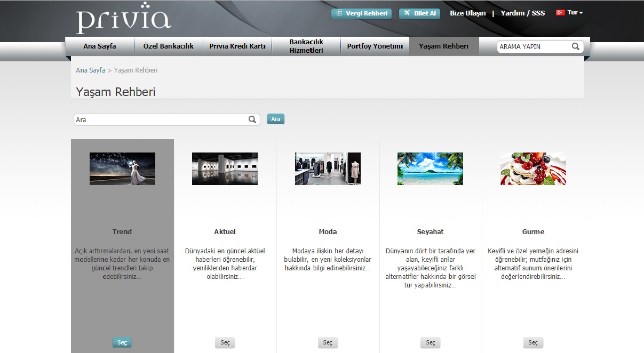Screen dimensions: 644x353
Task: Click the Bilet Al button
Action: point(419,13)
